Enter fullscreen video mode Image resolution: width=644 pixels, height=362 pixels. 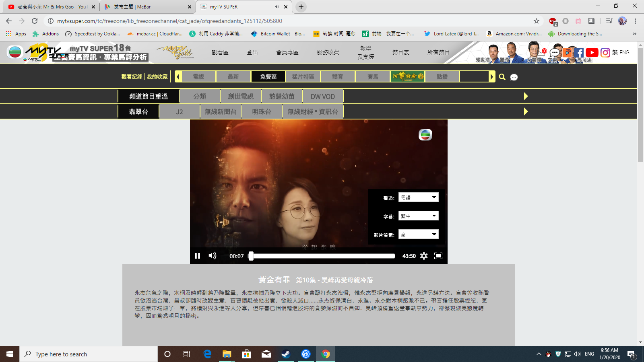(x=438, y=256)
